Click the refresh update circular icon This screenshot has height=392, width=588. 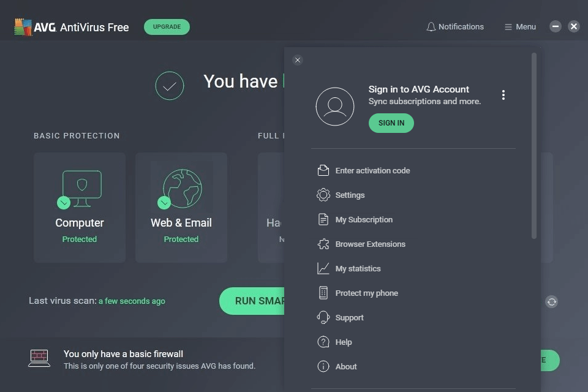click(x=552, y=301)
